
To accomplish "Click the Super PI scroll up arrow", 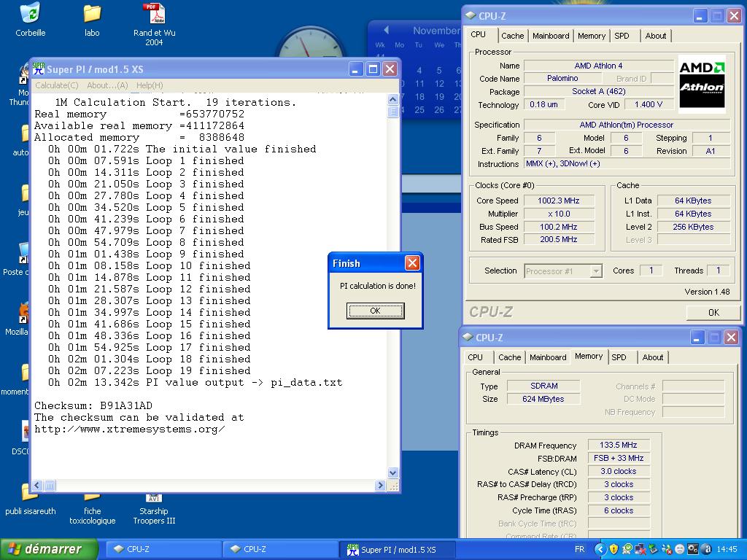I will coord(392,99).
